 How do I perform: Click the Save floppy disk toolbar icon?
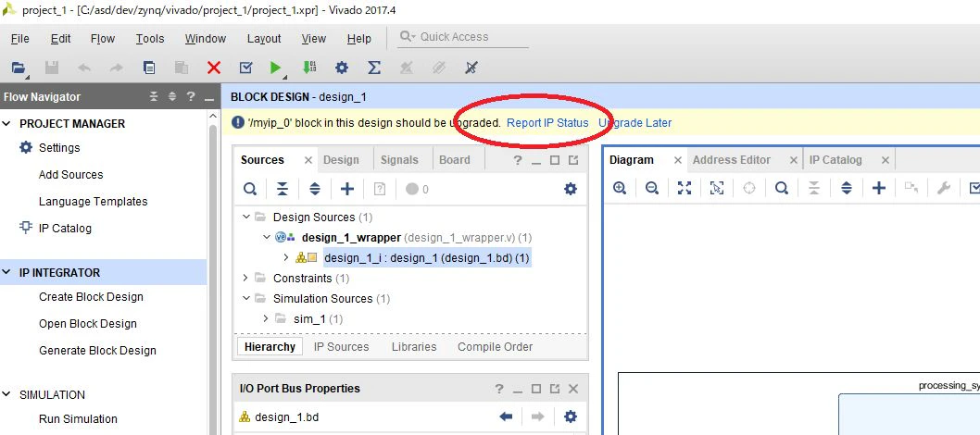(x=52, y=68)
